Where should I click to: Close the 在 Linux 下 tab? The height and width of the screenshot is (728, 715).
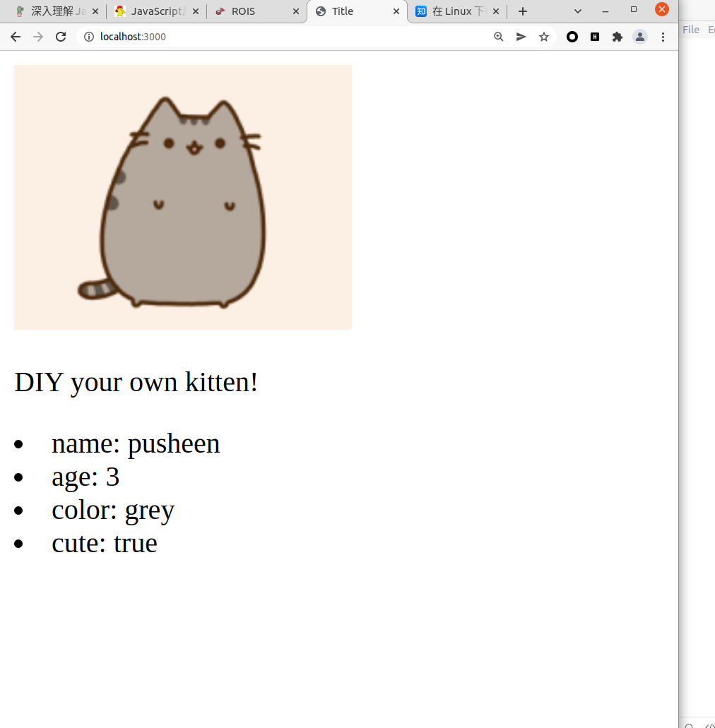tap(496, 11)
